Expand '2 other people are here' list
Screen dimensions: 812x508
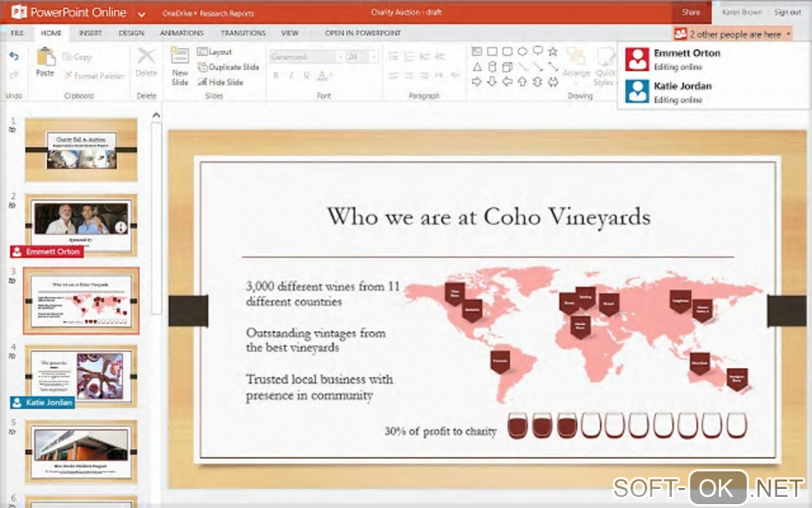pyautogui.click(x=732, y=34)
